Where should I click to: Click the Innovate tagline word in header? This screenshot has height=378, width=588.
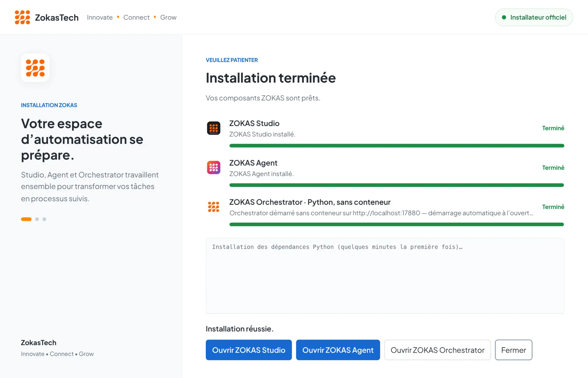(100, 17)
